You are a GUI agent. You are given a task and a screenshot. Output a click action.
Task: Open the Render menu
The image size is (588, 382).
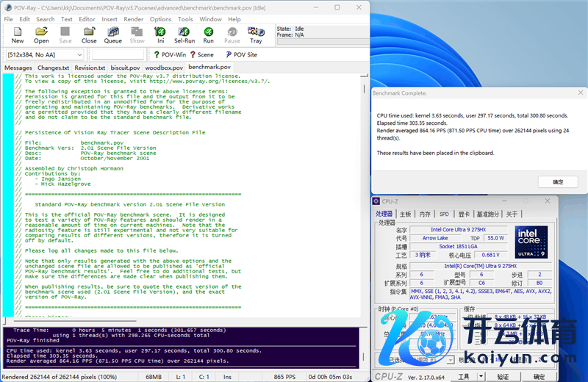point(134,19)
